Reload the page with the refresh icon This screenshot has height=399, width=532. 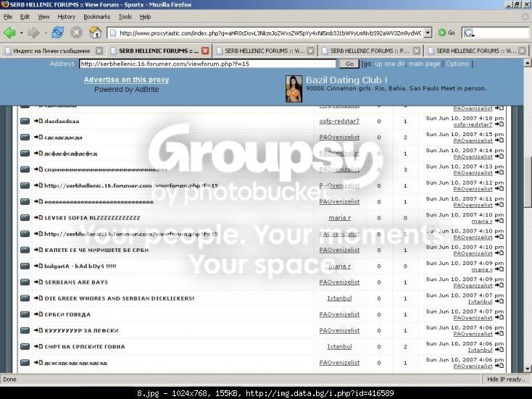pyautogui.click(x=58, y=33)
